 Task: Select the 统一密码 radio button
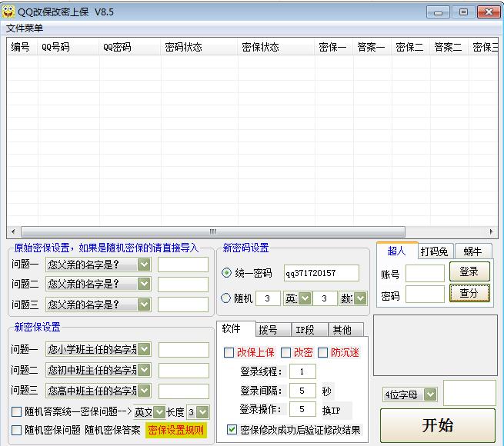(x=226, y=273)
